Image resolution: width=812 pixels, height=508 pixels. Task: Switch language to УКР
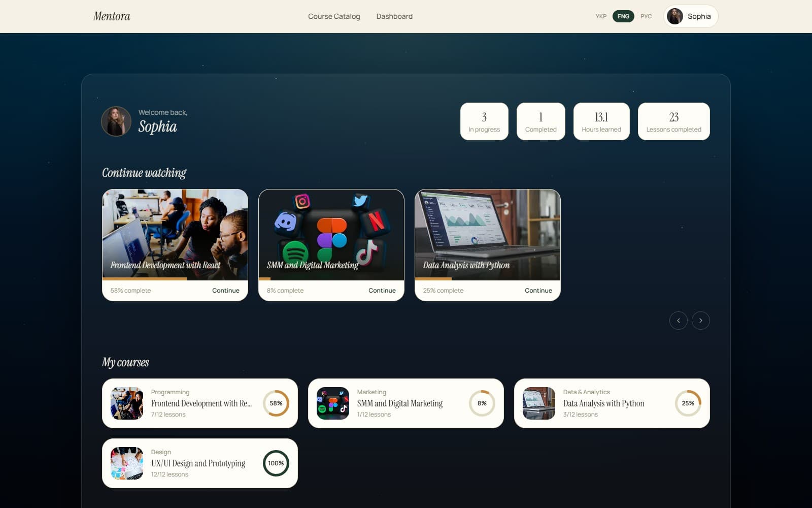601,16
